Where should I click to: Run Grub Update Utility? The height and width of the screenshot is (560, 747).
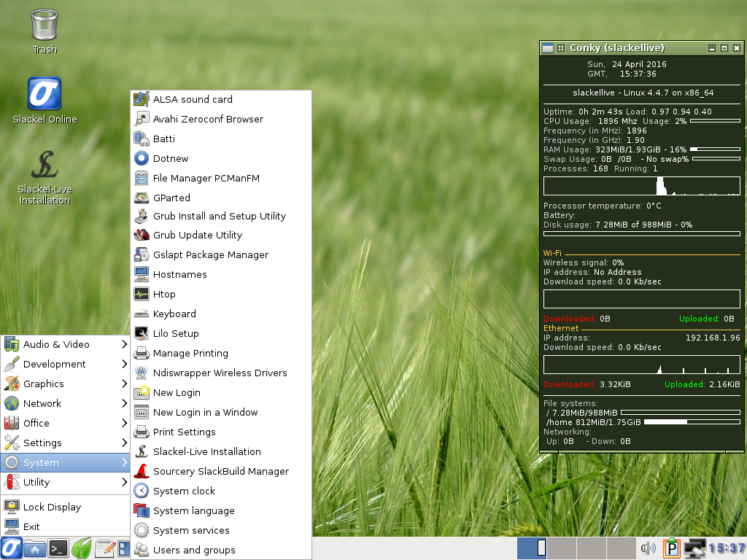(x=221, y=236)
